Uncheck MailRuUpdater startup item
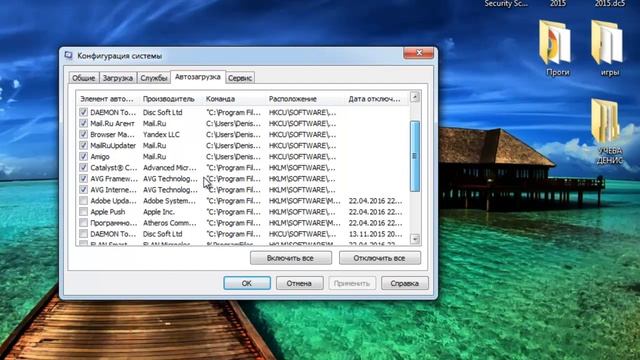The height and width of the screenshot is (360, 640). tap(83, 145)
